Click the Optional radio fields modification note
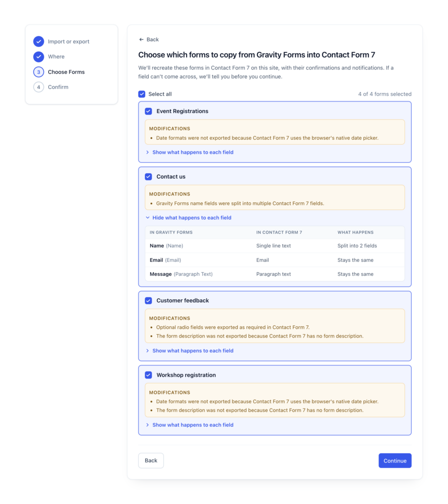 click(x=233, y=327)
